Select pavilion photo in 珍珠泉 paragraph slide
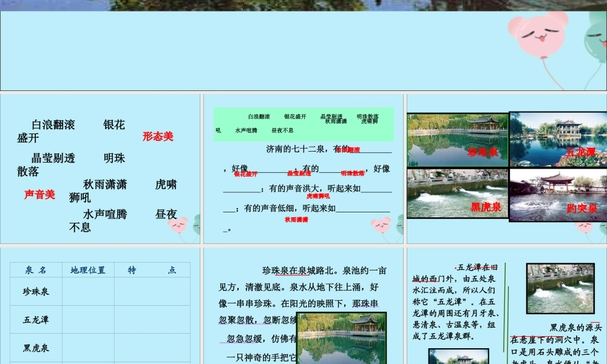Screen dimensions: 607x364 pos(341,339)
